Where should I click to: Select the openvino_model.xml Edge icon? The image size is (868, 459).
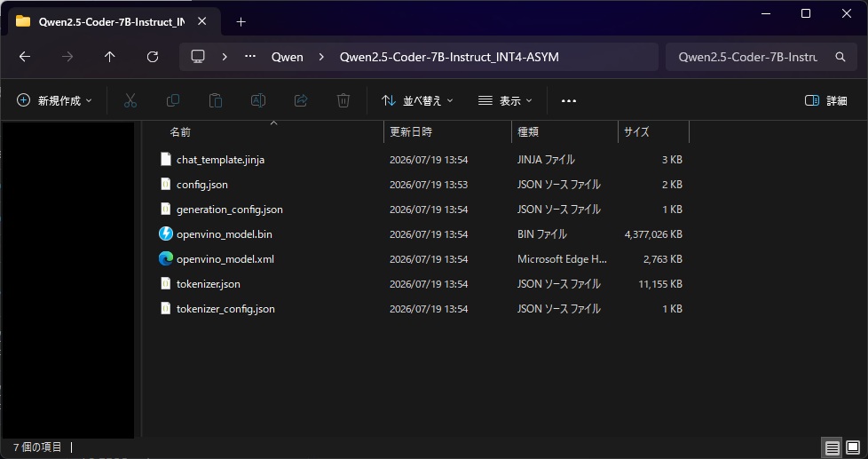pos(165,258)
